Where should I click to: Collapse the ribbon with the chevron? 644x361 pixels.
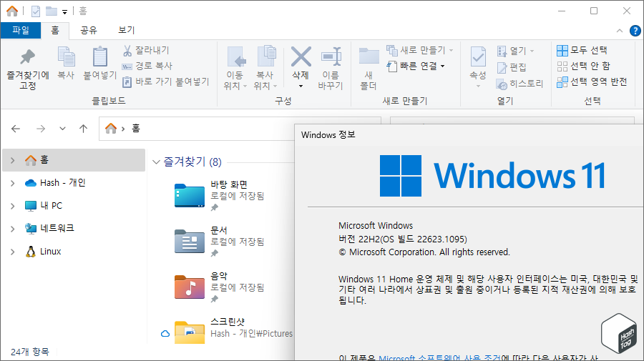620,31
